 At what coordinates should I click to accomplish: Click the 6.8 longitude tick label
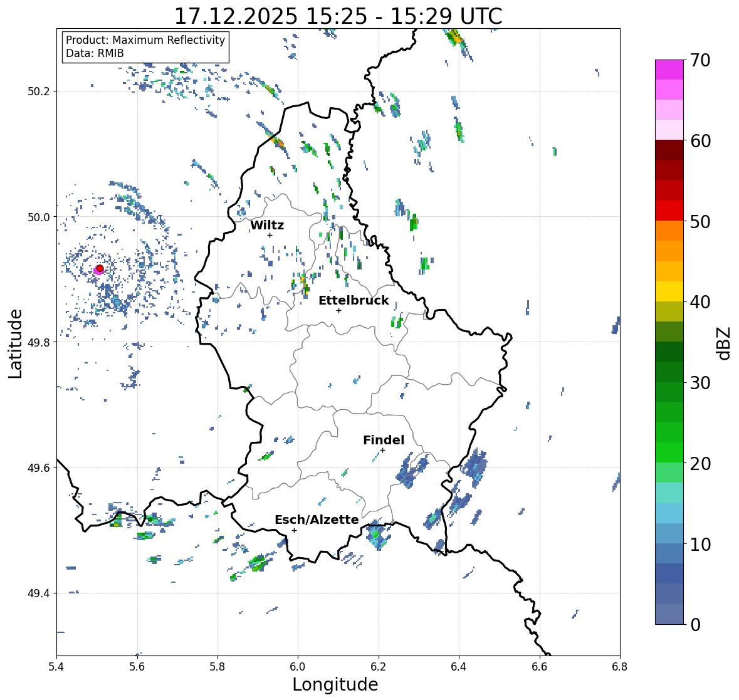click(x=620, y=667)
